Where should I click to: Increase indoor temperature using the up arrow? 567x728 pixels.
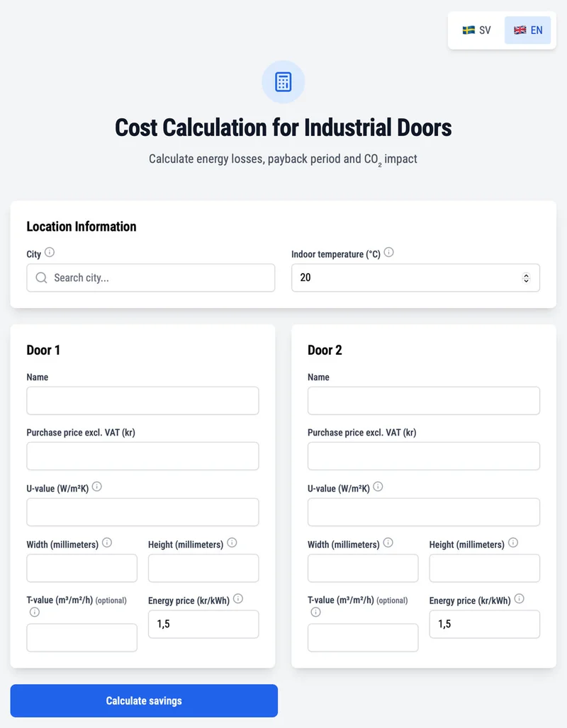(527, 274)
